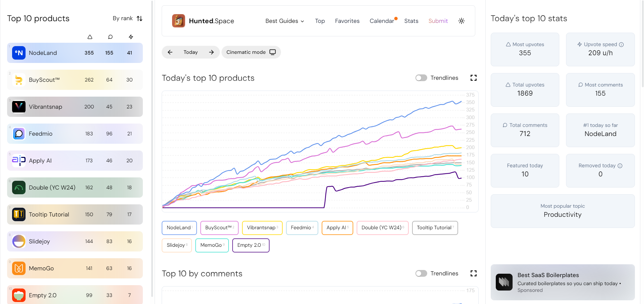Toggle NodeLand line in chart legend
644x304 pixels.
(x=179, y=228)
